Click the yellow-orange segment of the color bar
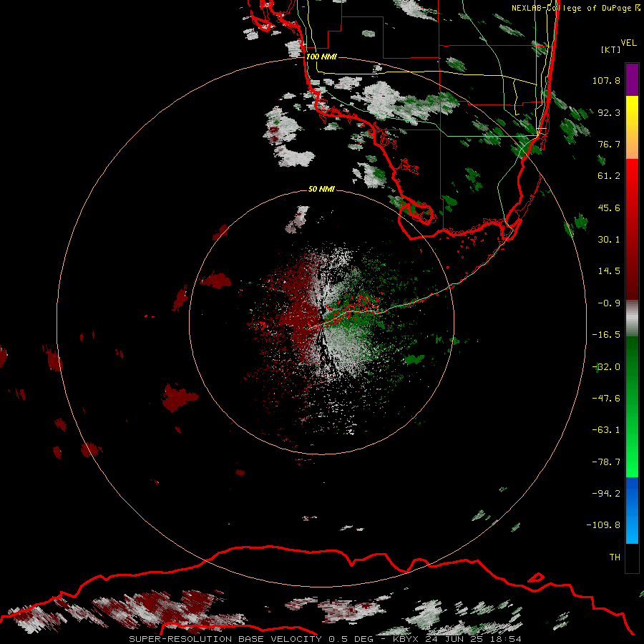Viewport: 644px width, 644px height. pos(632,127)
